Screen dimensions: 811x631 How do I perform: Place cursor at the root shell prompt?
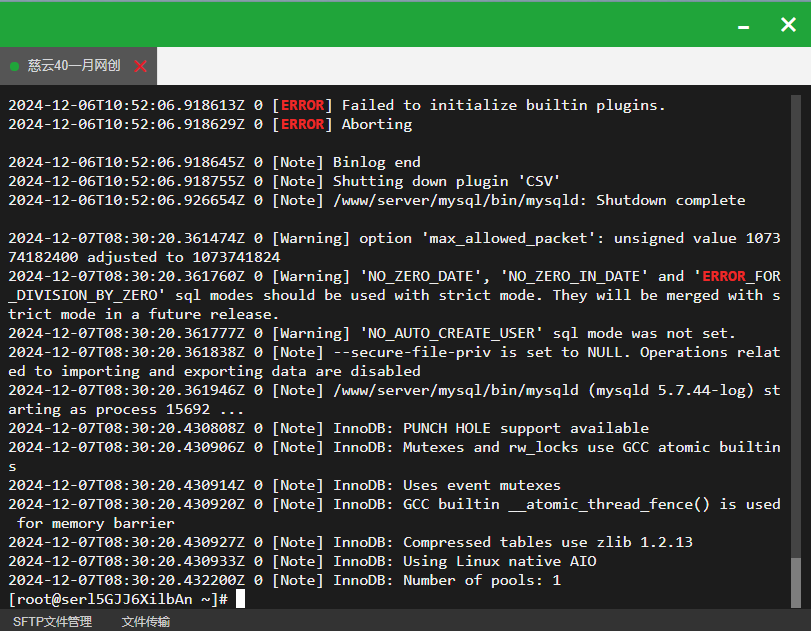click(241, 599)
